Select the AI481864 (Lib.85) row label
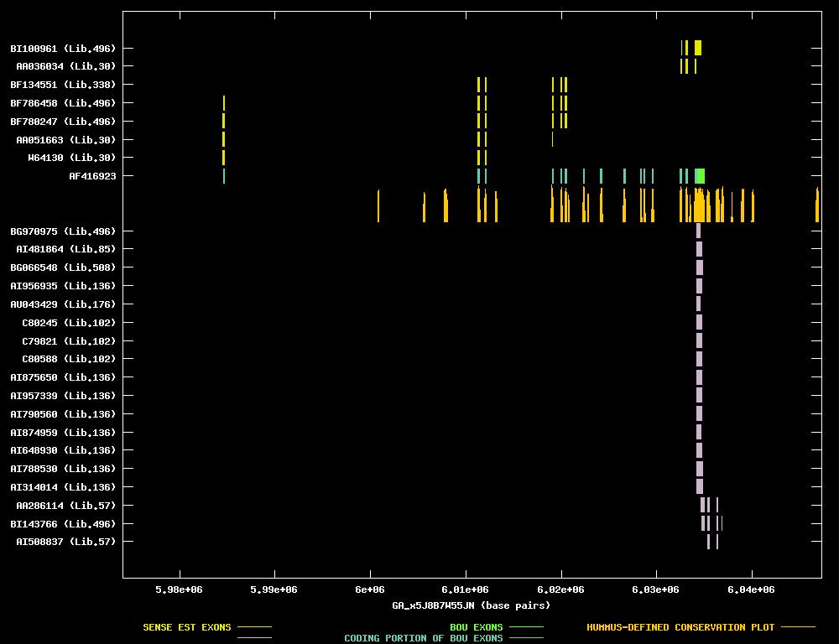The image size is (839, 644). point(65,249)
